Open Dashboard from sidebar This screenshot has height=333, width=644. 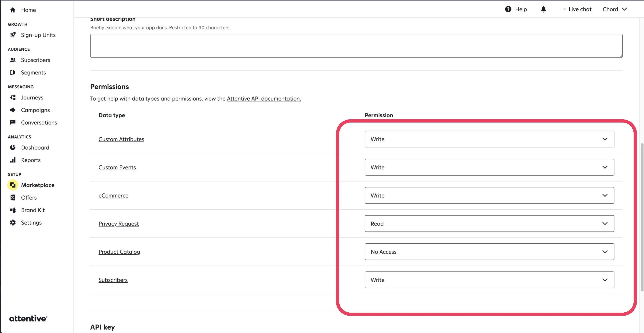[x=35, y=148]
